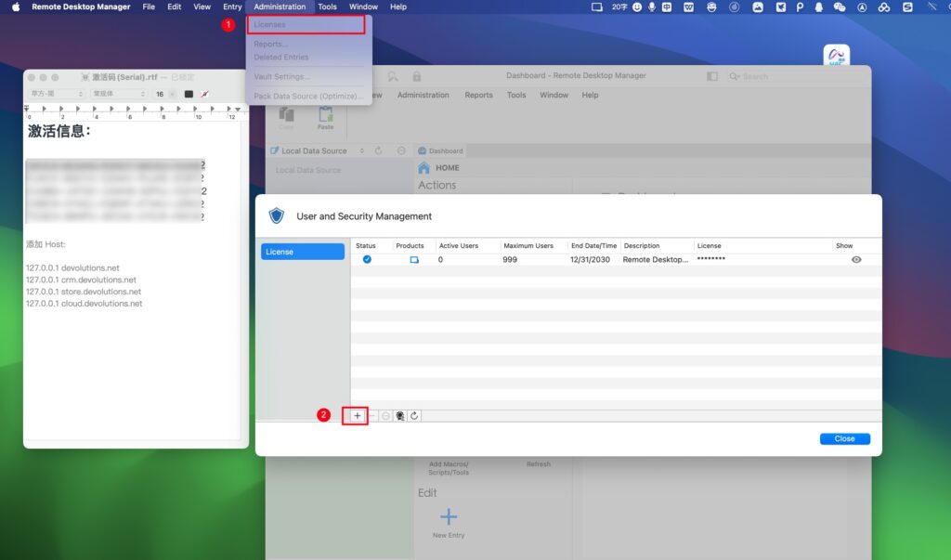Open the font family dropdown in the RTF editor
The image size is (951, 560).
(56, 94)
